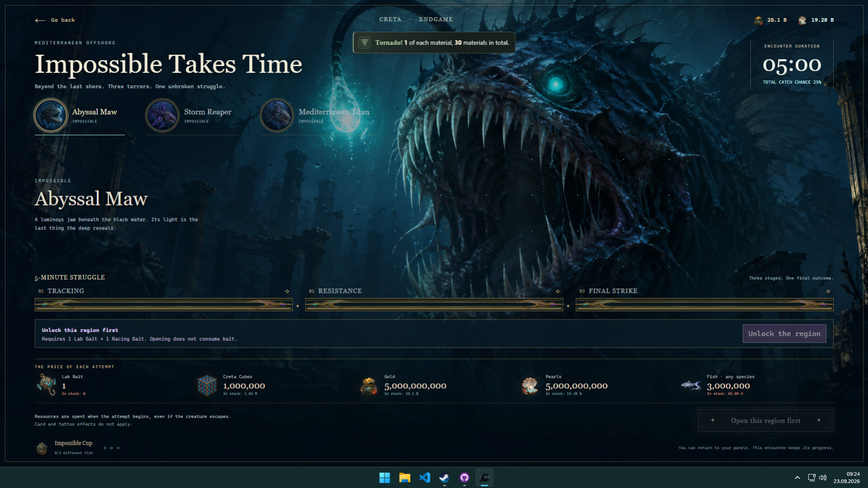The width and height of the screenshot is (868, 488).
Task: Click the Open this region first button
Action: pos(765,421)
